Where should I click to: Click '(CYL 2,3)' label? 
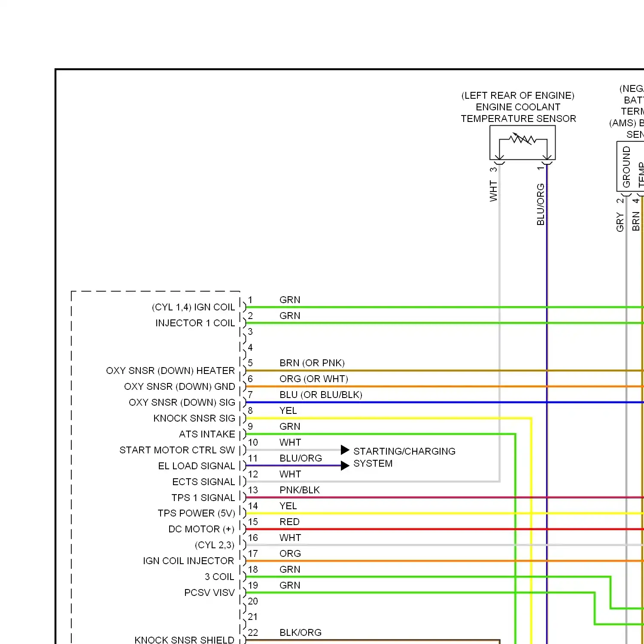215,545
